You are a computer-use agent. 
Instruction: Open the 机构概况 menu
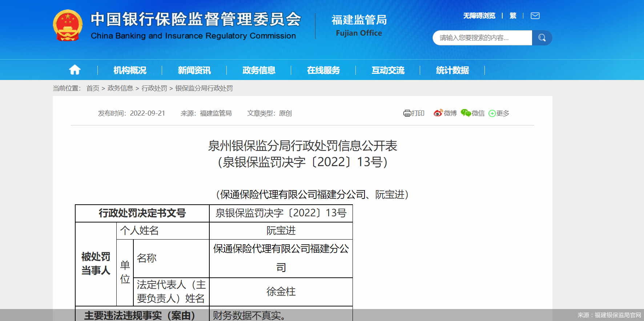130,70
